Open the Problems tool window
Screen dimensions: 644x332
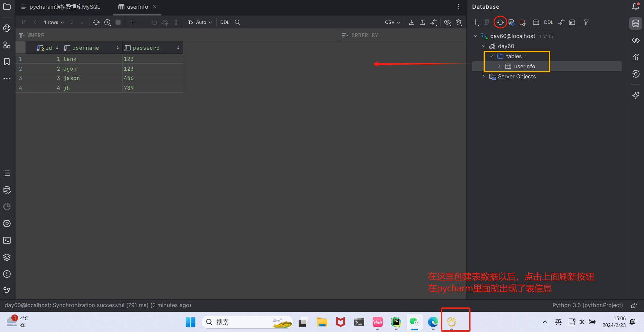(x=7, y=274)
